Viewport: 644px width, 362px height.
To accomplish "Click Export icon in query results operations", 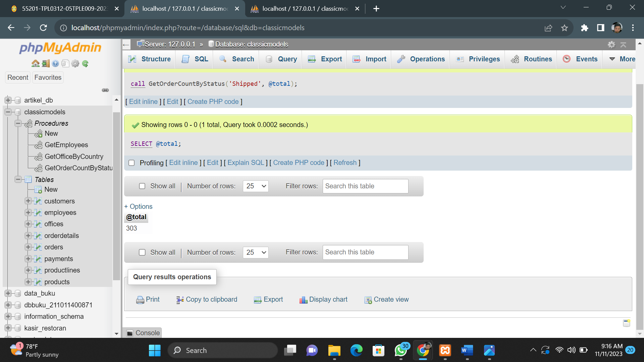I will click(258, 300).
